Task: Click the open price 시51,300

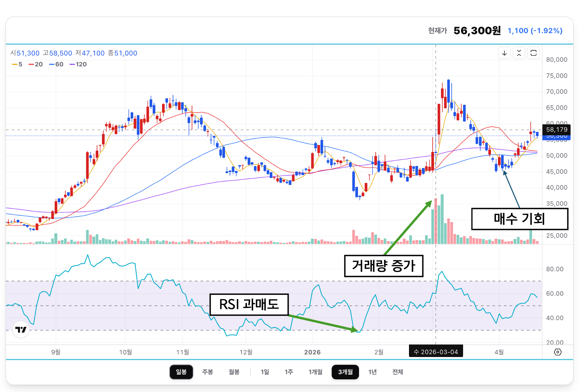Action: pyautogui.click(x=25, y=53)
